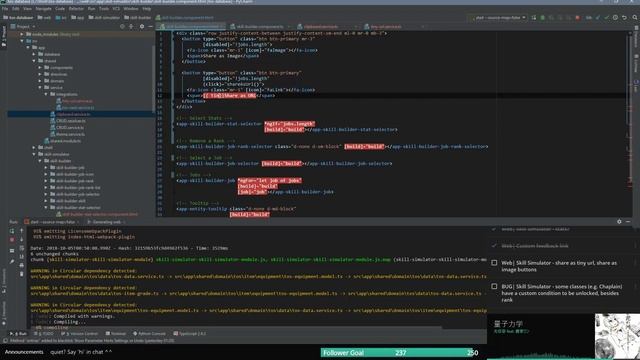Open CRUD.resolver.ts in the project tree
This screenshot has height=360, width=640.
(68, 121)
